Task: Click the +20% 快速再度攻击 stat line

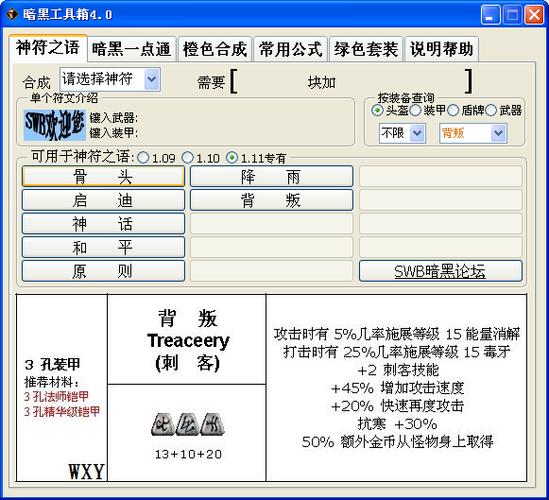Action: coord(397,406)
